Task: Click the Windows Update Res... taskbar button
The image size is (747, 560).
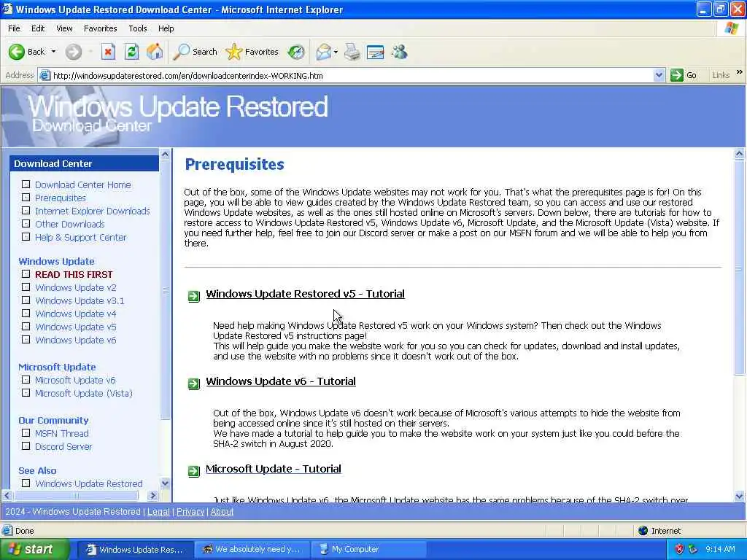Action: [135, 550]
